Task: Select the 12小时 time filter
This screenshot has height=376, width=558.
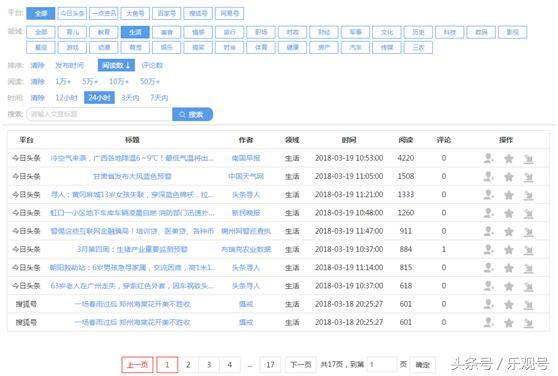Action: 66,97
